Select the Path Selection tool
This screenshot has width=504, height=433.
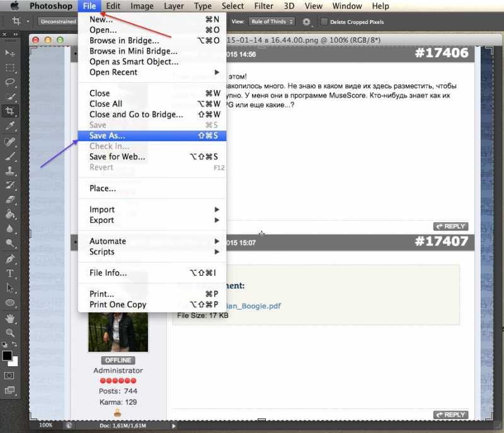pyautogui.click(x=10, y=288)
